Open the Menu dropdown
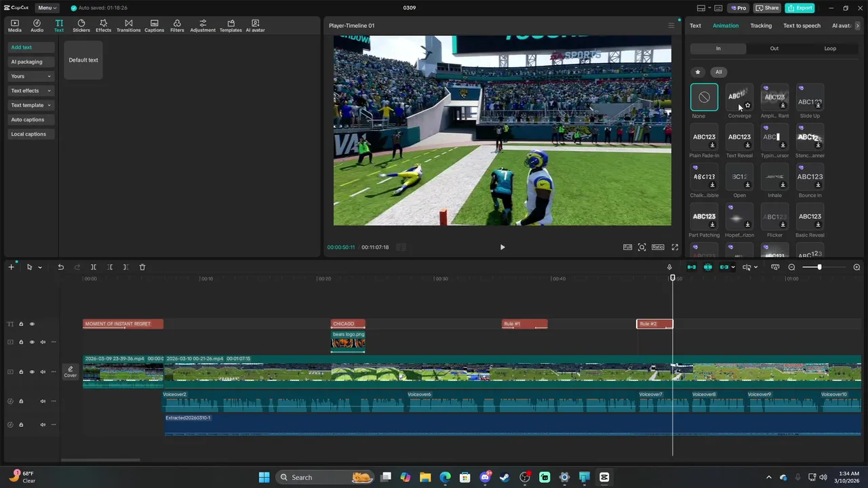 (x=47, y=8)
